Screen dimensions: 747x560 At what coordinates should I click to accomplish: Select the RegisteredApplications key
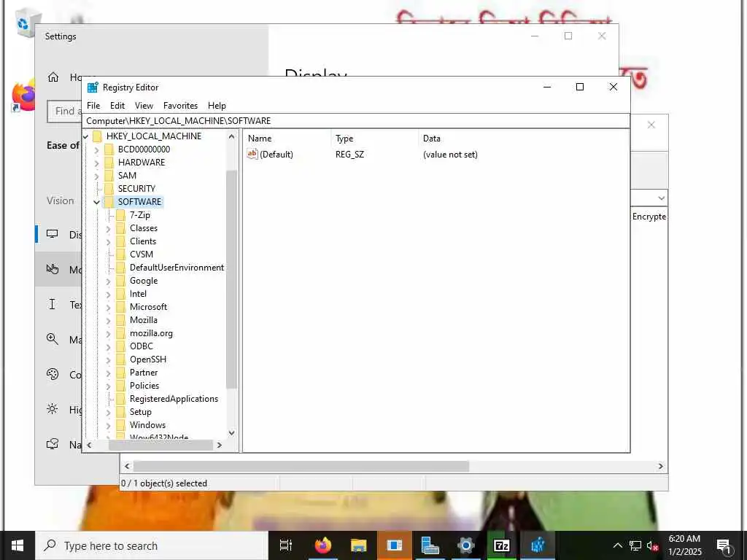174,399
